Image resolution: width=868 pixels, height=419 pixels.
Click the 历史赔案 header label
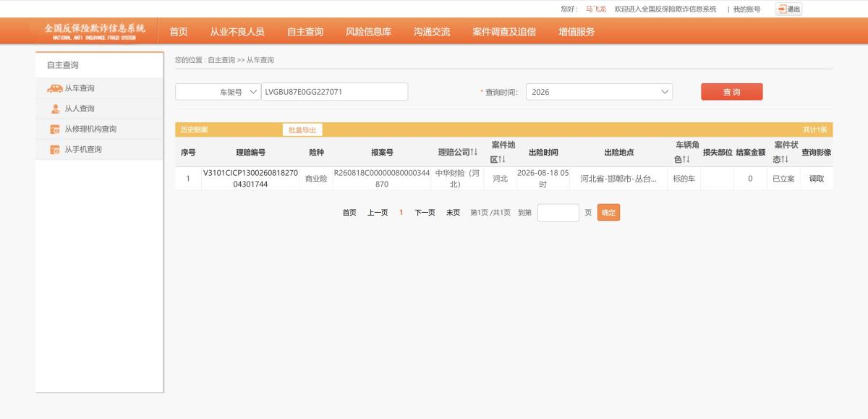click(194, 130)
